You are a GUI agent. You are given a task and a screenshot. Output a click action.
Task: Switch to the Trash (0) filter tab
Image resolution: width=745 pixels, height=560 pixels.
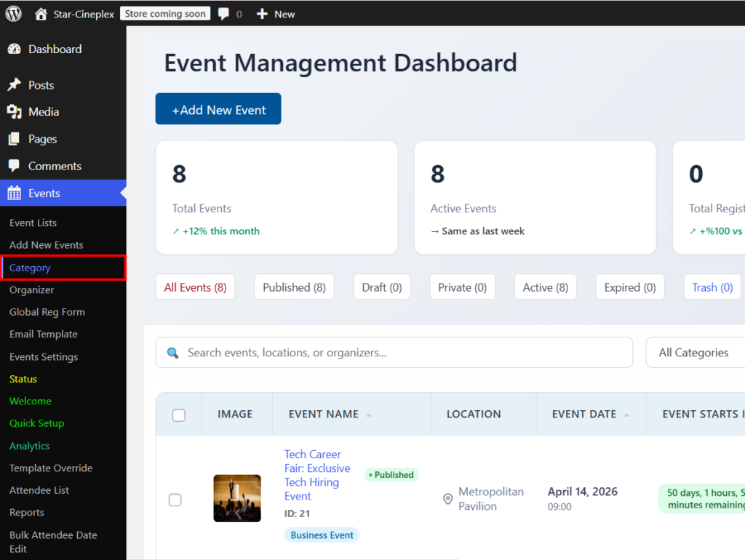pyautogui.click(x=712, y=287)
